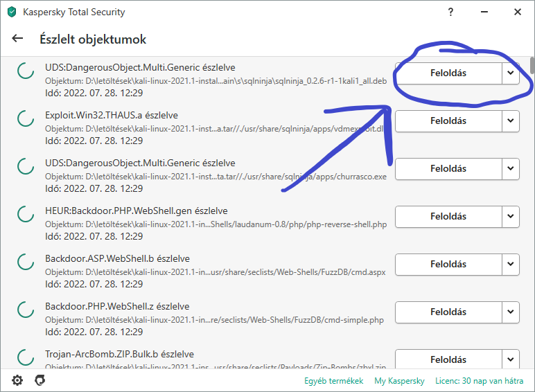Image resolution: width=535 pixels, height=392 pixels.
Task: Click Licenc: 30 nap van hátra link
Action: [x=479, y=381]
